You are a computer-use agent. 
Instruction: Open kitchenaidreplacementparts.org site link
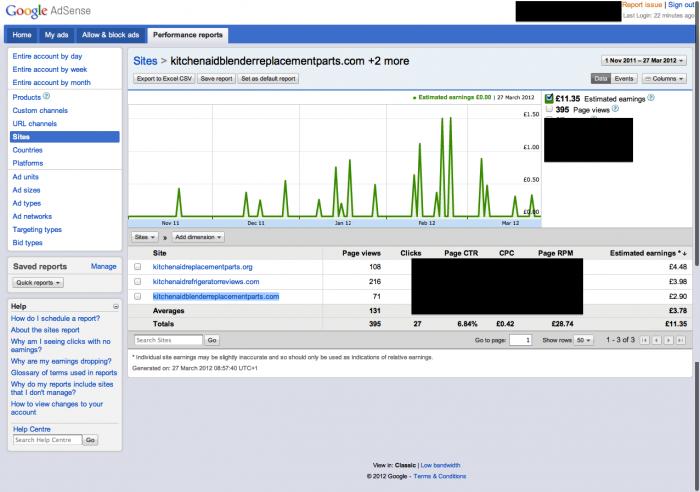tap(202, 267)
